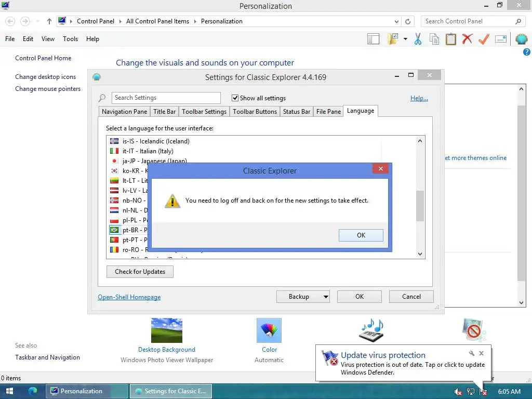
Task: Toggle navigation pane layout icon in toolbar
Action: point(373,39)
